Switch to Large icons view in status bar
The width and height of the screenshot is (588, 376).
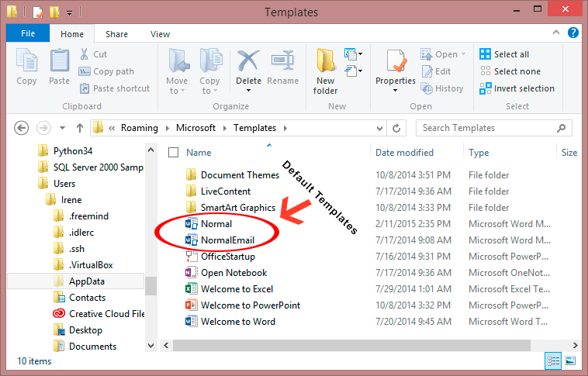pos(570,361)
